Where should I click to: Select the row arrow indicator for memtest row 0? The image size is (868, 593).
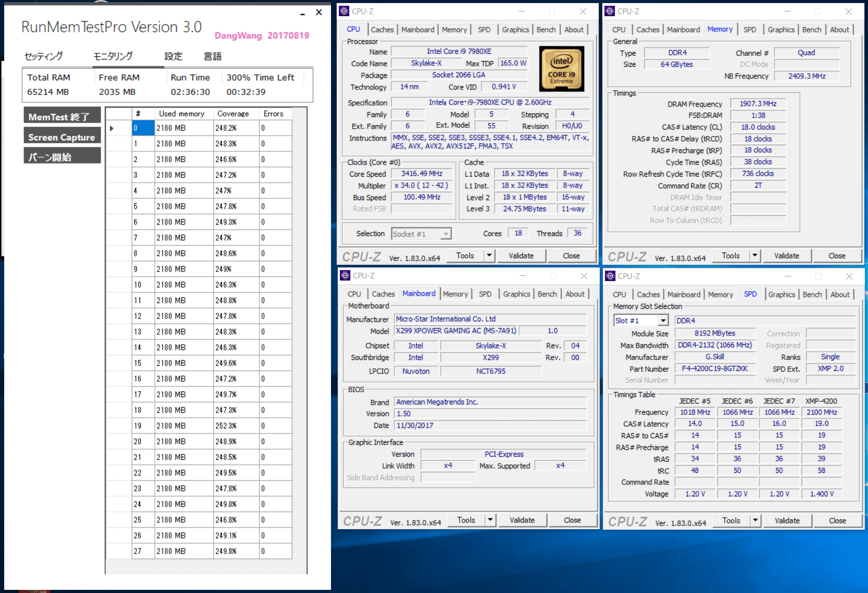(x=112, y=128)
